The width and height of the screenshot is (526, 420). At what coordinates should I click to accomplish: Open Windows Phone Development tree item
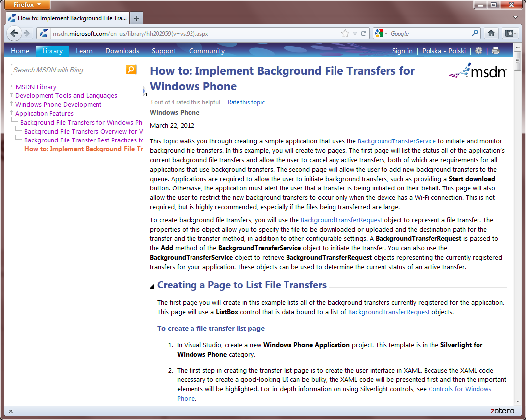[58, 105]
